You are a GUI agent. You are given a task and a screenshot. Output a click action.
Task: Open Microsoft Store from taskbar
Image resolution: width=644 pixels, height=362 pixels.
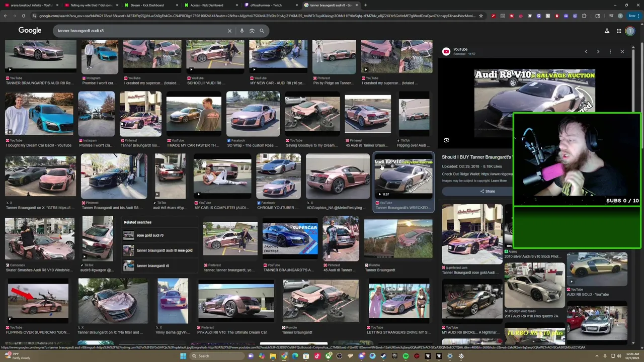(306, 356)
